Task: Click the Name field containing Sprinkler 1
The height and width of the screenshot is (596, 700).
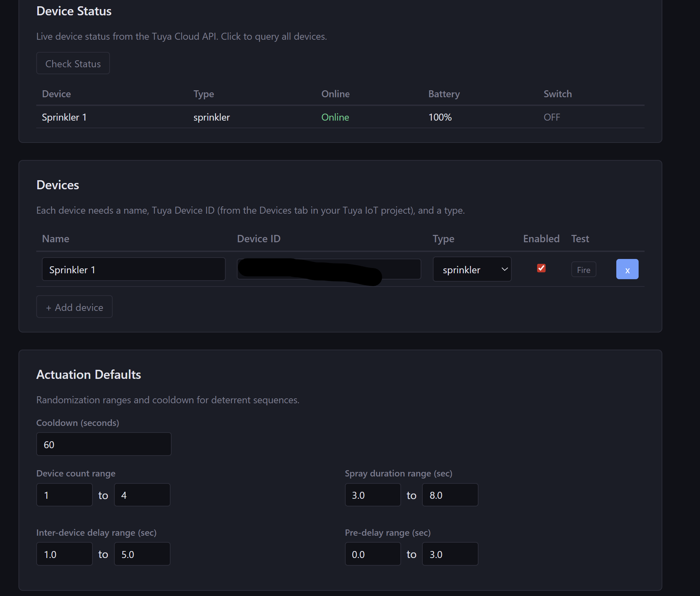Action: point(133,269)
